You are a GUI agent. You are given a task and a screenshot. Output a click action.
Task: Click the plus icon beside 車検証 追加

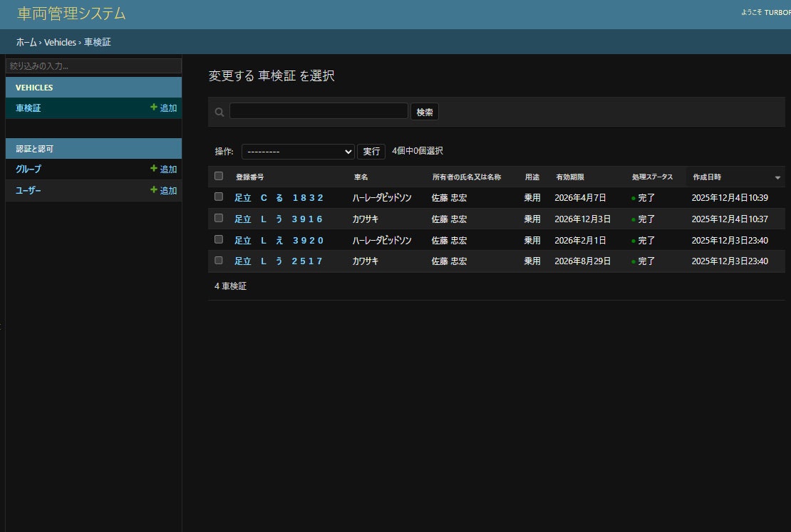(x=154, y=107)
